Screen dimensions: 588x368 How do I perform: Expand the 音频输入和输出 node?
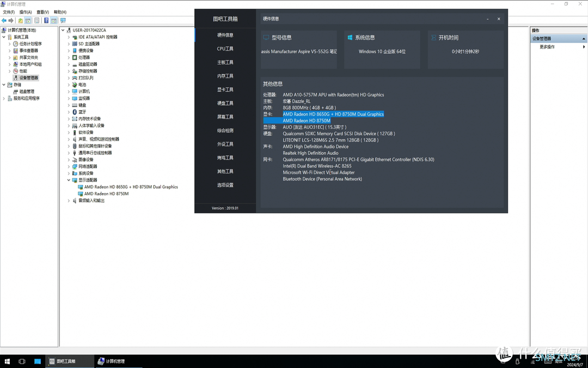point(69,201)
